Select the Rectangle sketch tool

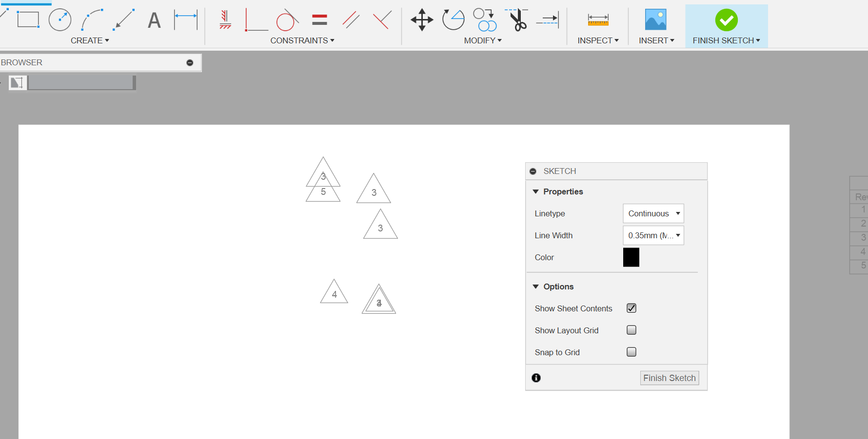[28, 19]
